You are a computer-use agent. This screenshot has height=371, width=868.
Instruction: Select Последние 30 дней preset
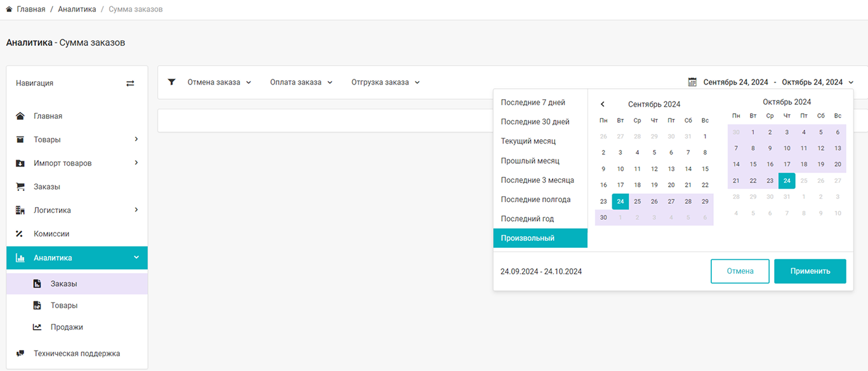[x=541, y=122]
